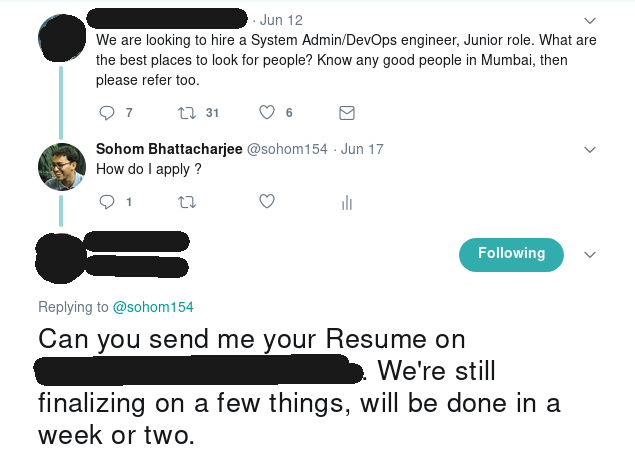Toggle the Following button
Viewport: 635px width, 461px height.
(x=511, y=254)
